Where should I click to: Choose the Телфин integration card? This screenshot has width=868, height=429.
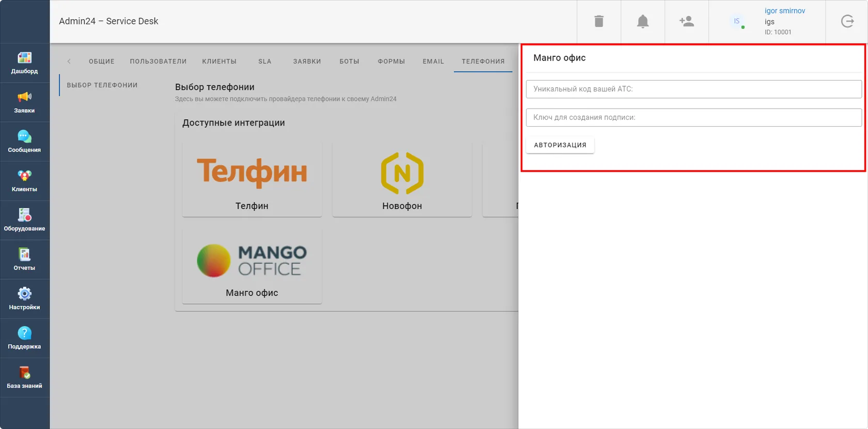click(252, 180)
